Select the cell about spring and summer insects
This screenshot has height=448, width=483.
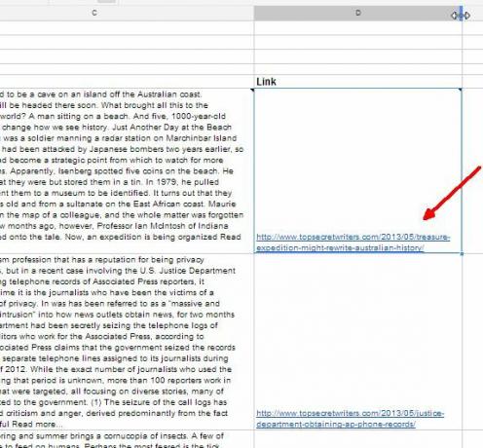127,439
